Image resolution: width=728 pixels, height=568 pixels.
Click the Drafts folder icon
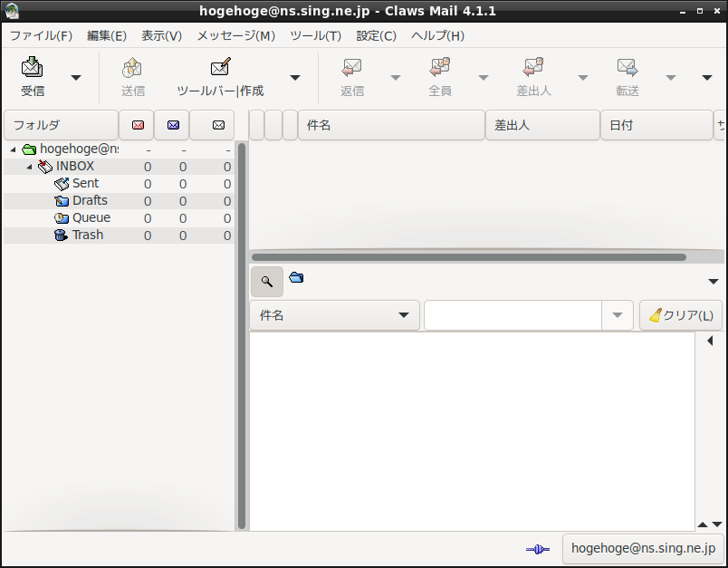pos(62,201)
